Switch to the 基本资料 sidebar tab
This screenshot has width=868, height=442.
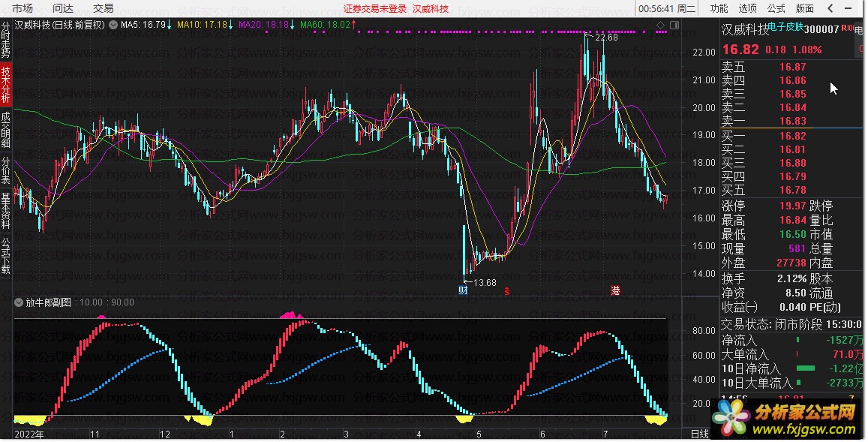point(5,210)
